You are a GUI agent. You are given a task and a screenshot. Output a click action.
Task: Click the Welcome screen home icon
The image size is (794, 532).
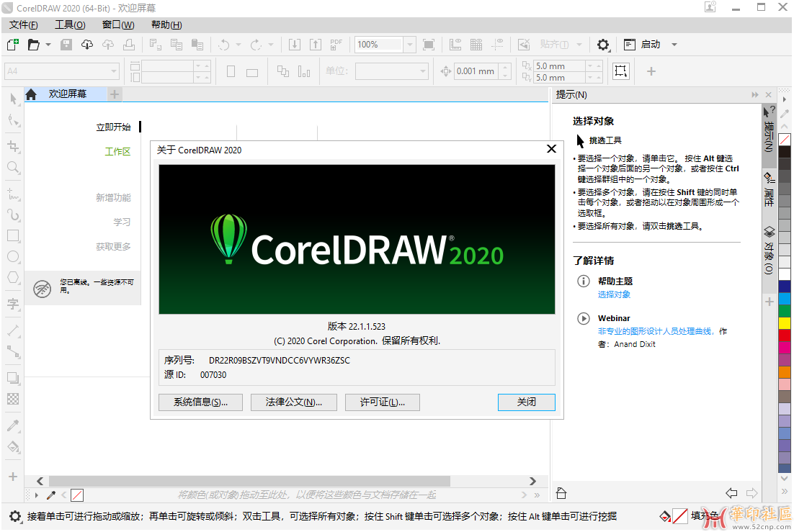point(31,94)
